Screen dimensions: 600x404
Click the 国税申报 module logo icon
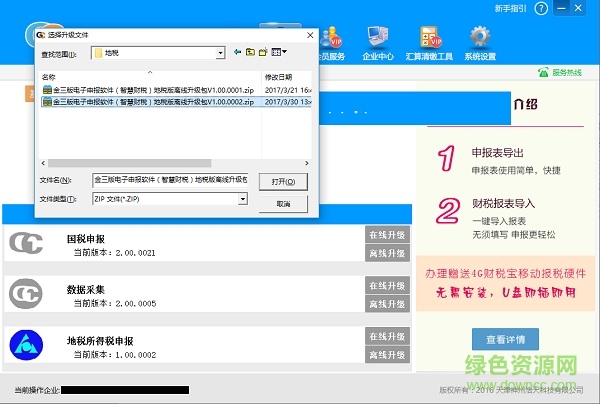click(x=26, y=243)
